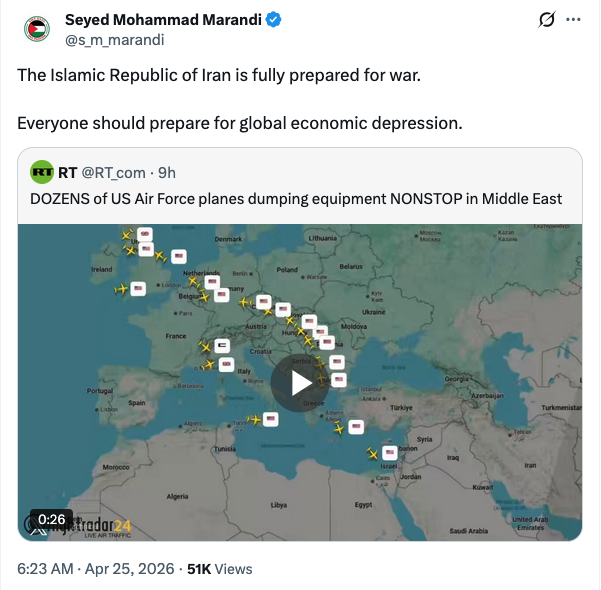
Task: Open the three-dot more options menu
Action: (x=573, y=20)
